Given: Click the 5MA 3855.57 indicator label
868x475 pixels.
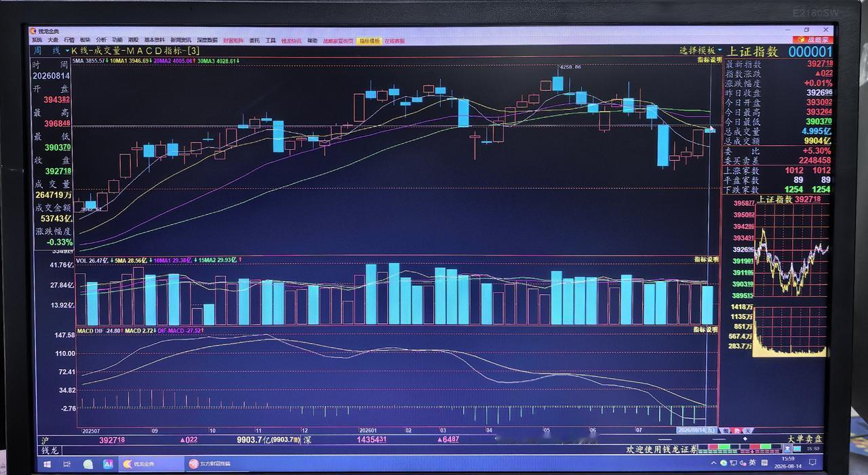Looking at the screenshot, I should (90, 61).
